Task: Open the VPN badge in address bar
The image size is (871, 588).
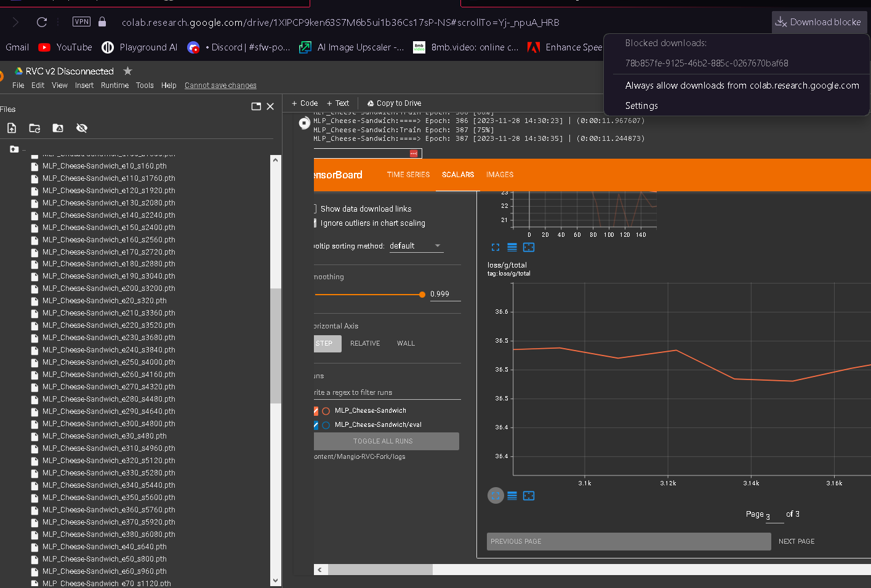Action: click(81, 22)
